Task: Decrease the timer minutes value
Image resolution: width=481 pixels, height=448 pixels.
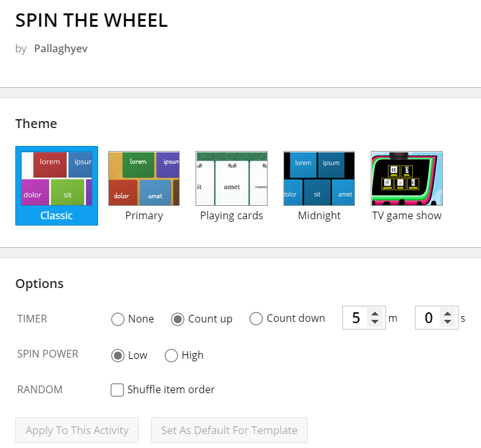Action: (x=375, y=322)
